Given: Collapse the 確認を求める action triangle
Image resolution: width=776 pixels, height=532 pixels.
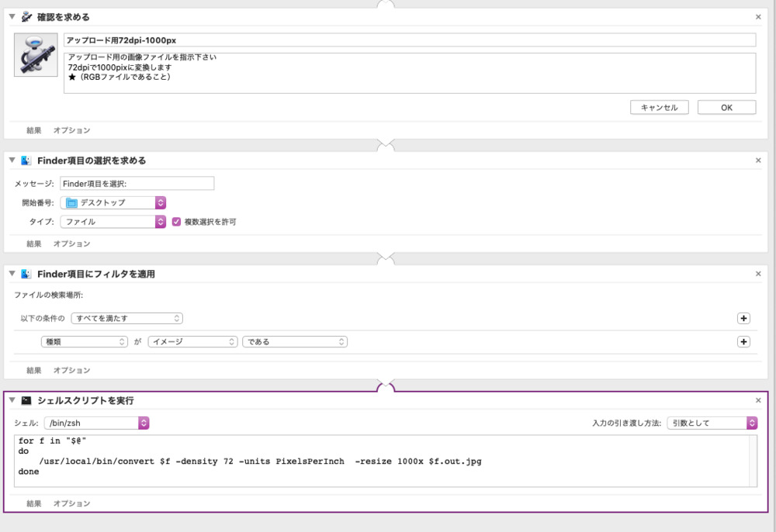Looking at the screenshot, I should [12, 16].
